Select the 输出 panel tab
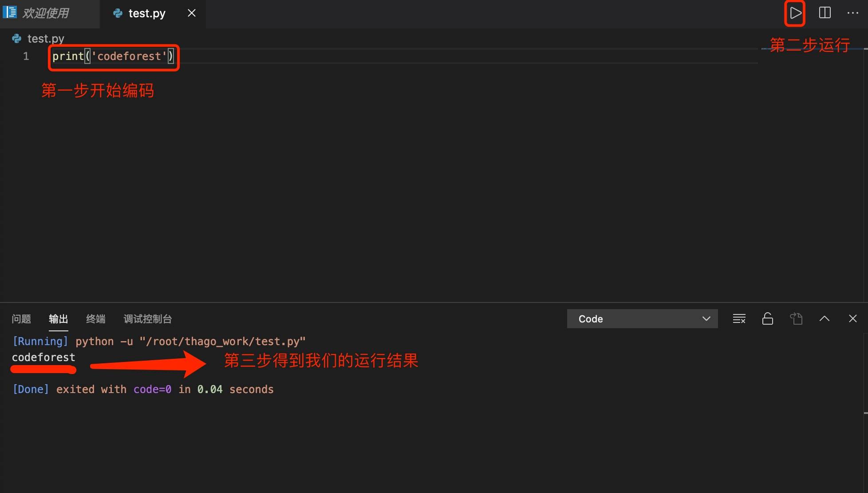Screen dimensions: 868x493 click(58, 319)
